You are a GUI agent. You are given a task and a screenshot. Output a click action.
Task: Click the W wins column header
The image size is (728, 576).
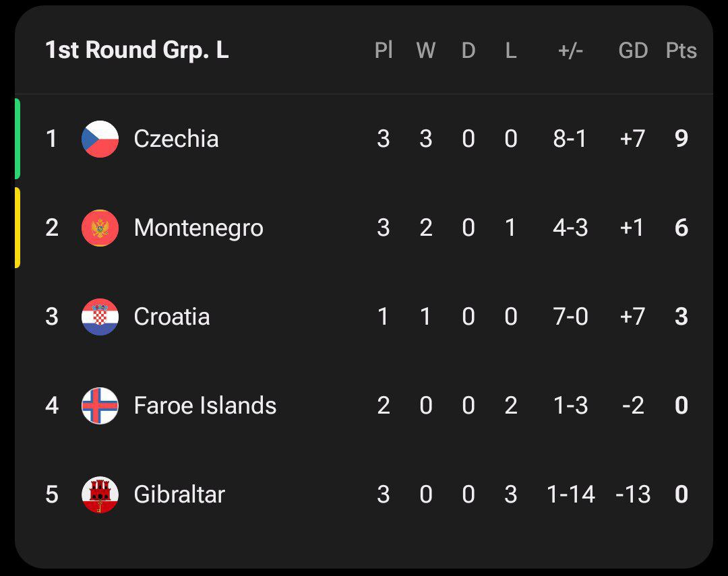point(426,51)
